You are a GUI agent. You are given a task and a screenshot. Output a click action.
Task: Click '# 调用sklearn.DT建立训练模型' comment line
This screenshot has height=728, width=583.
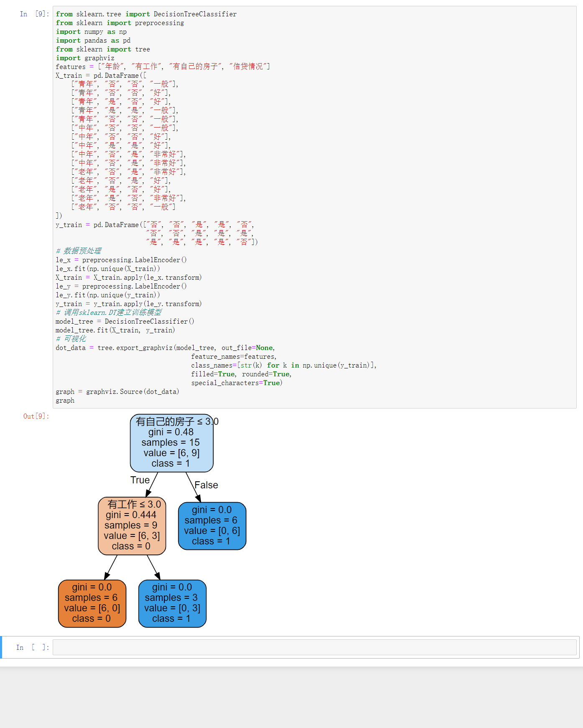coord(109,312)
